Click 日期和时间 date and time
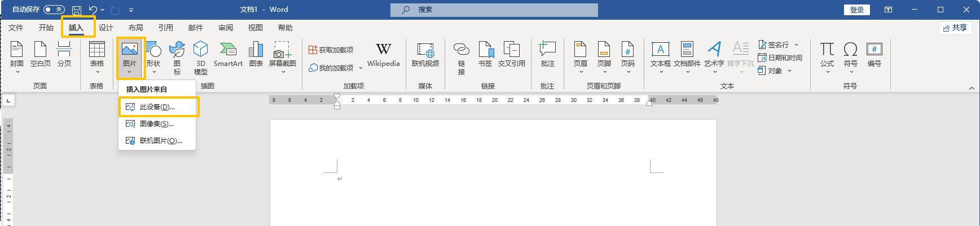The width and height of the screenshot is (980, 226). [x=780, y=57]
